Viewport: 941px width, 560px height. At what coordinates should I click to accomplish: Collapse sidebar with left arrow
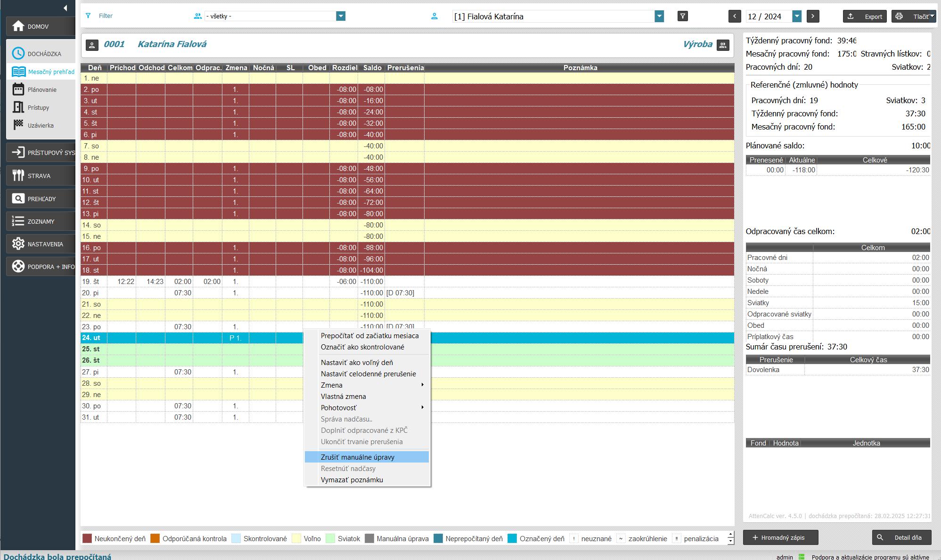point(65,8)
